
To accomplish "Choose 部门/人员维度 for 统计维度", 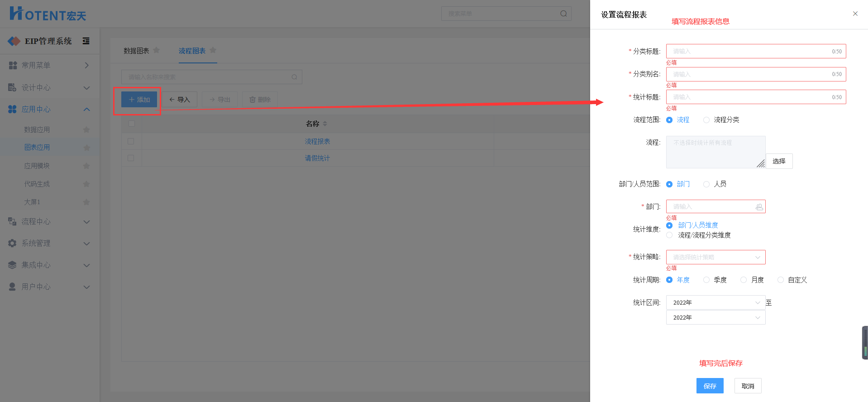I will (669, 225).
